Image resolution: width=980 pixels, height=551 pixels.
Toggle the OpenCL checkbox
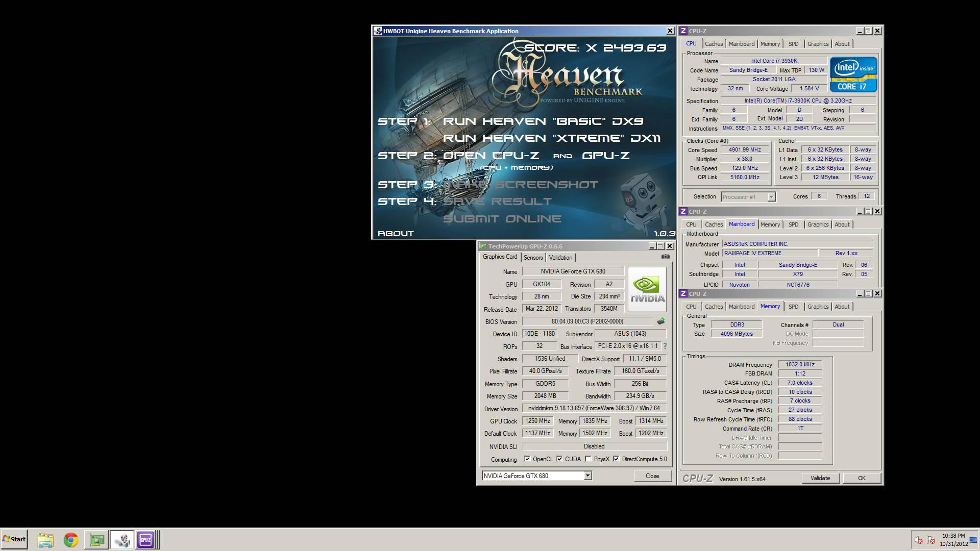tap(527, 459)
